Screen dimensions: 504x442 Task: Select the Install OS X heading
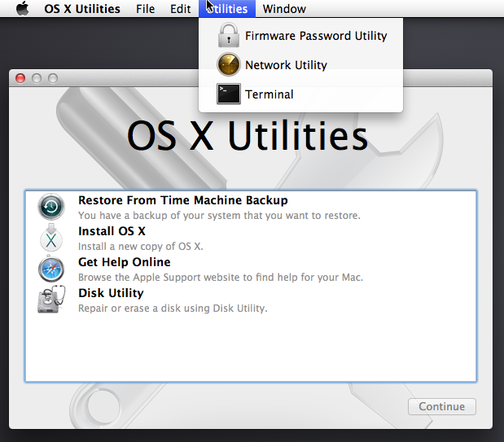coord(112,231)
